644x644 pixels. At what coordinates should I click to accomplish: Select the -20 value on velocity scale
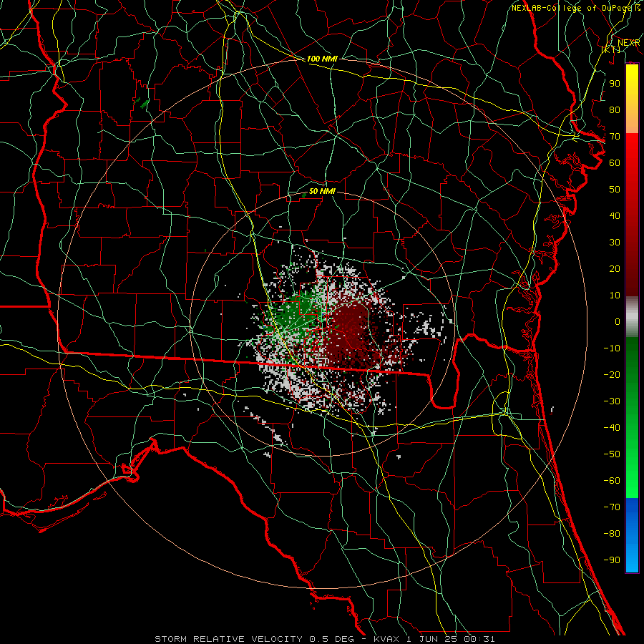coord(612,375)
